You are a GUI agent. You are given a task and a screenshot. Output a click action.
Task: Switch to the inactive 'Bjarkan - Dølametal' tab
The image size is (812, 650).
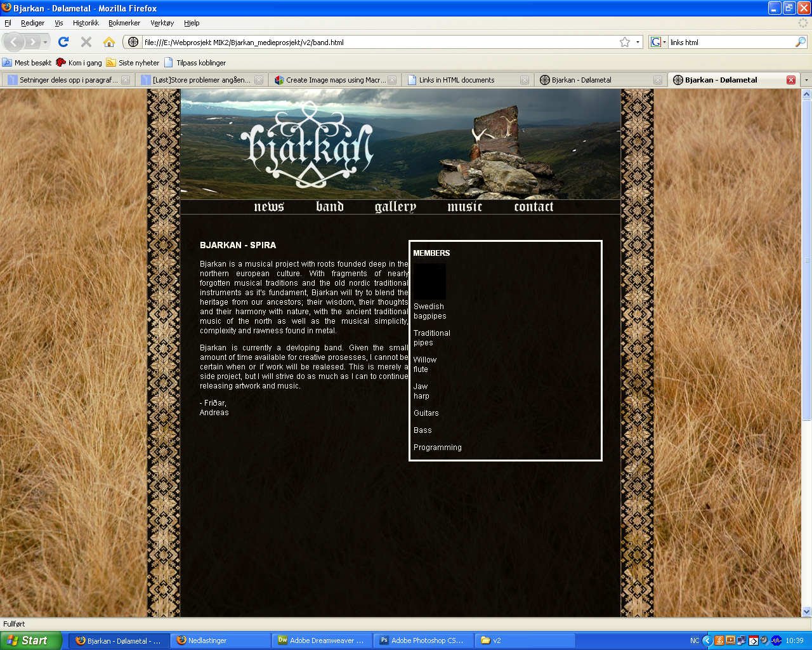point(601,80)
